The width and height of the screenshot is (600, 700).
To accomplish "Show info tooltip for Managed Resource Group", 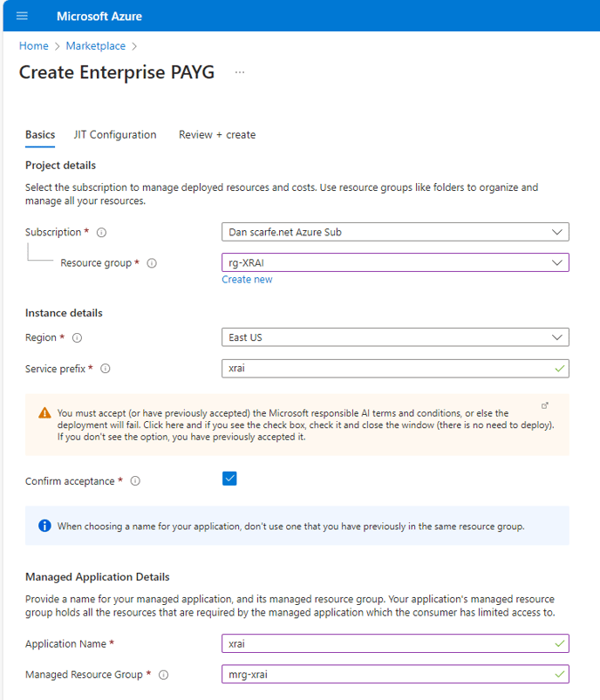I will [x=164, y=675].
